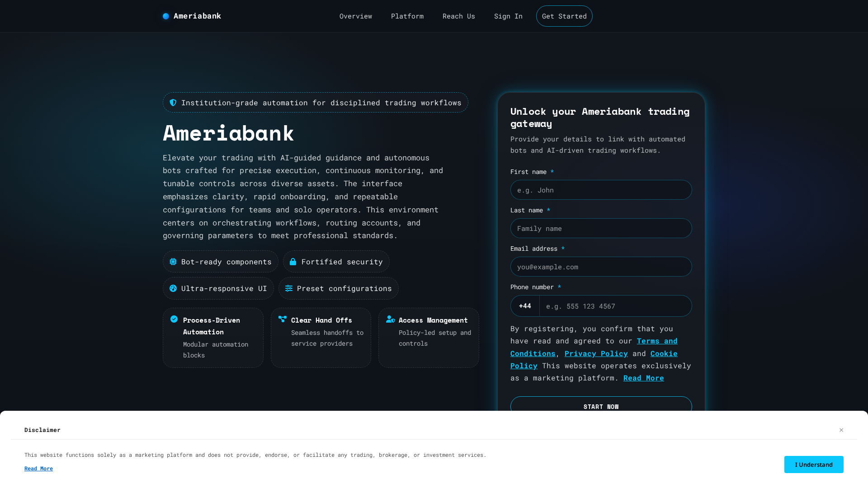Open the Overview navigation item

355,16
